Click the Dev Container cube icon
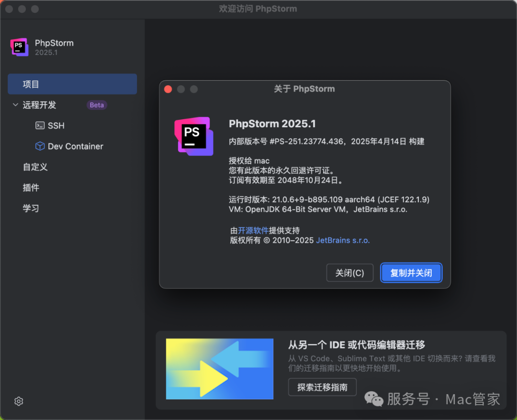 (40, 146)
